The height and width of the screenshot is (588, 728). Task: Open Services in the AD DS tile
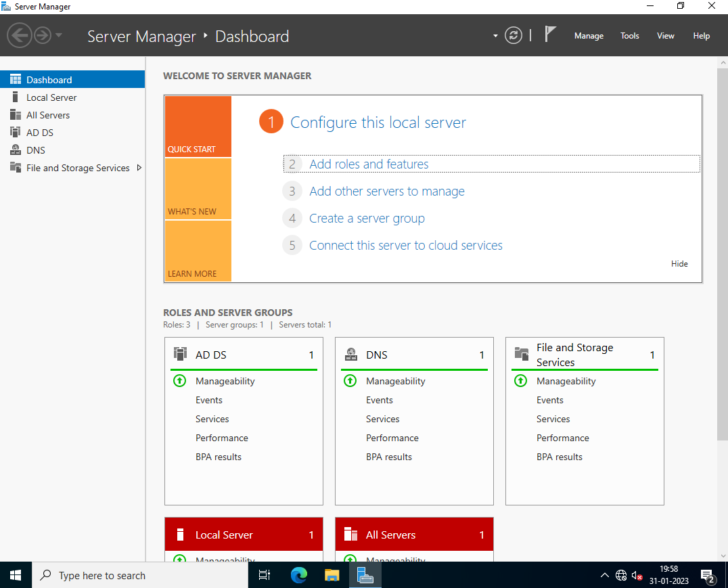[x=212, y=419]
